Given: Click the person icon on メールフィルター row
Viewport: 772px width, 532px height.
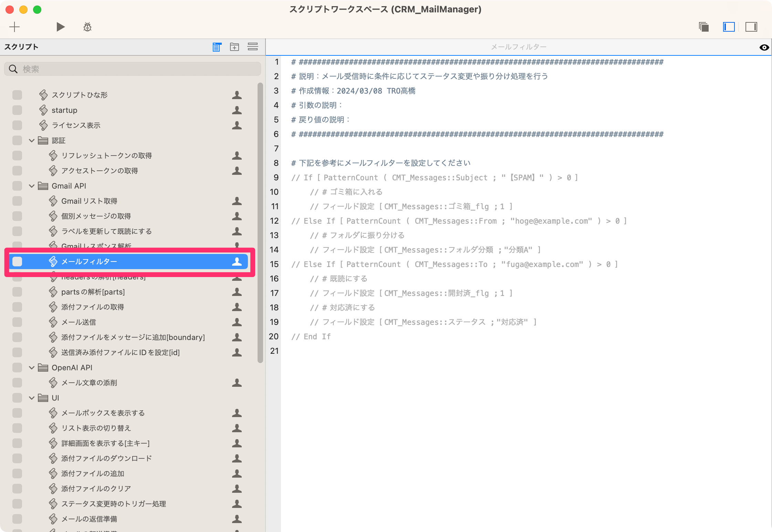Looking at the screenshot, I should click(x=237, y=262).
